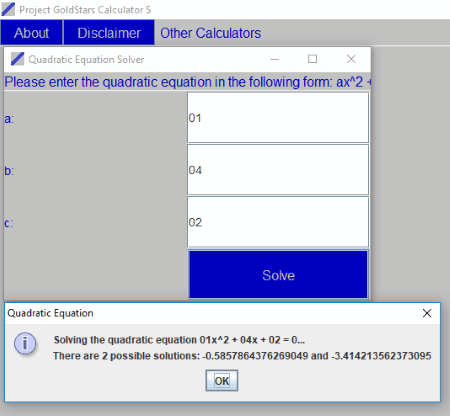Minimize the Quadratic Equation Solver window
This screenshot has width=450, height=416.
[274, 59]
